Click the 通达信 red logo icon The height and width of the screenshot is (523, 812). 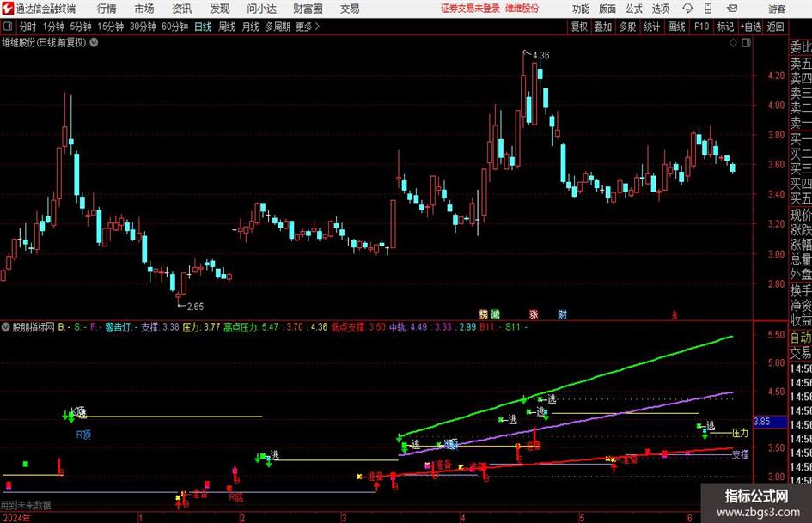pyautogui.click(x=8, y=9)
